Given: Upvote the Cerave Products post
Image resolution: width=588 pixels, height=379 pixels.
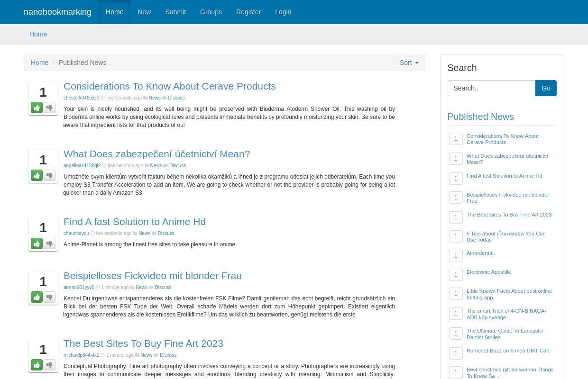Looking at the screenshot, I should point(37,108).
